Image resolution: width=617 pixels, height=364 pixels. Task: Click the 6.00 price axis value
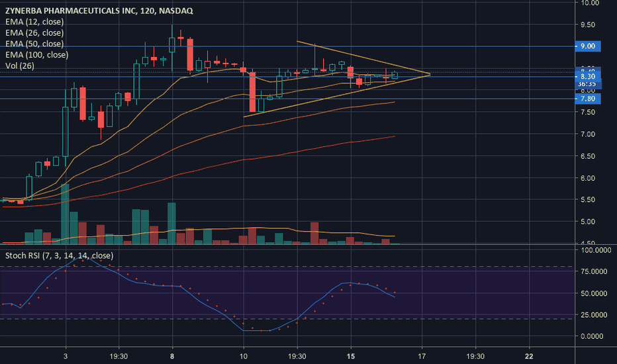pyautogui.click(x=588, y=178)
